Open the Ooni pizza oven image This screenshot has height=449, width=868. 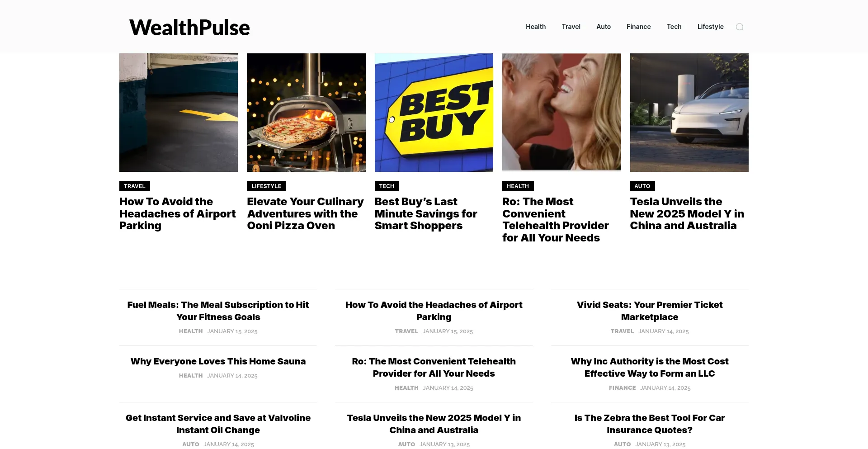click(306, 113)
